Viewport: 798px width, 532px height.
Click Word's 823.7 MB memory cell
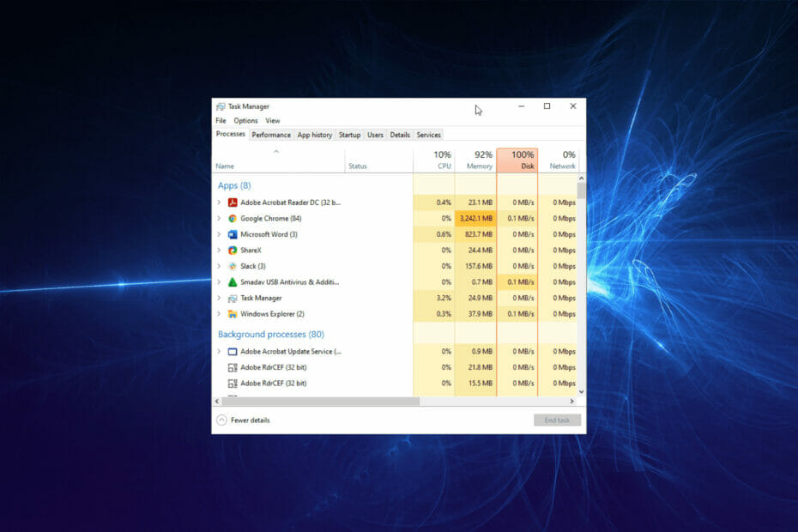pos(475,234)
